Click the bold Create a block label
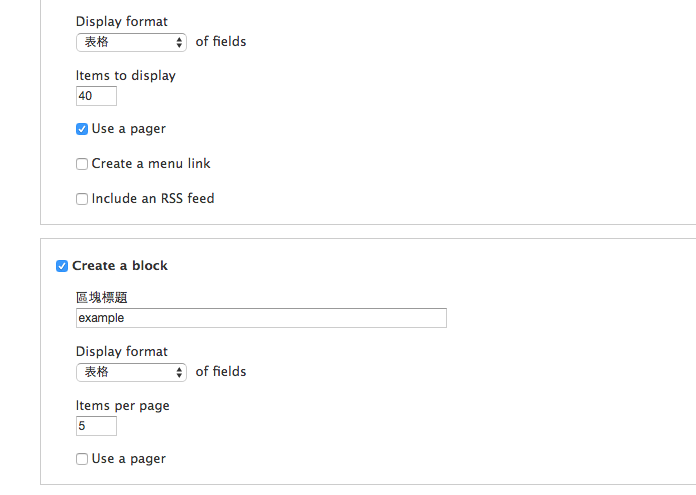Viewport: 696px width, 495px height. 120,265
